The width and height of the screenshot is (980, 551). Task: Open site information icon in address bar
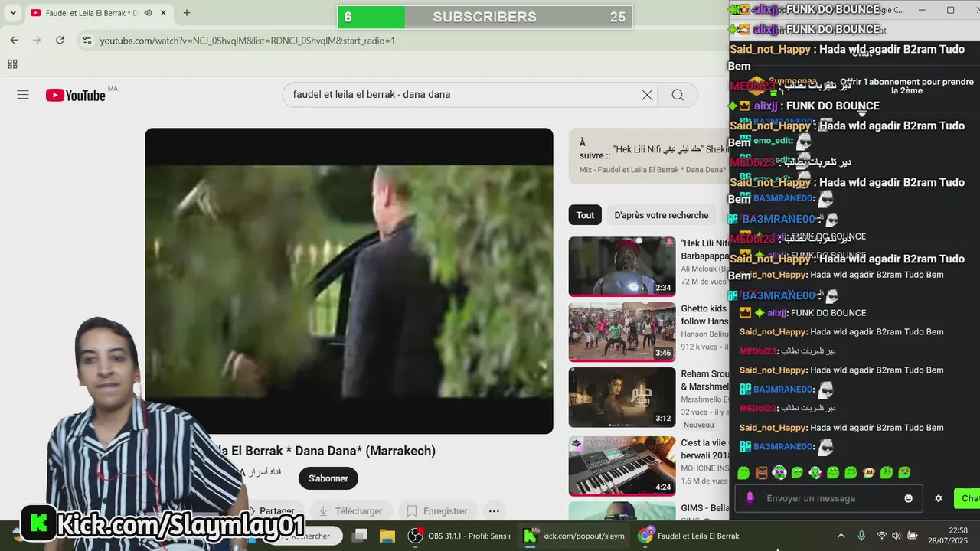pos(87,40)
